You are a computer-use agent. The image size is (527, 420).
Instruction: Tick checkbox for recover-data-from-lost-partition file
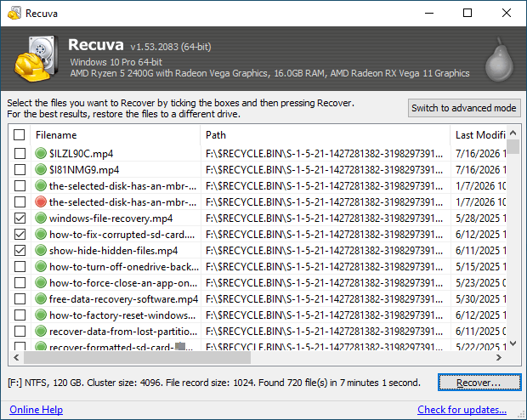pos(20,331)
